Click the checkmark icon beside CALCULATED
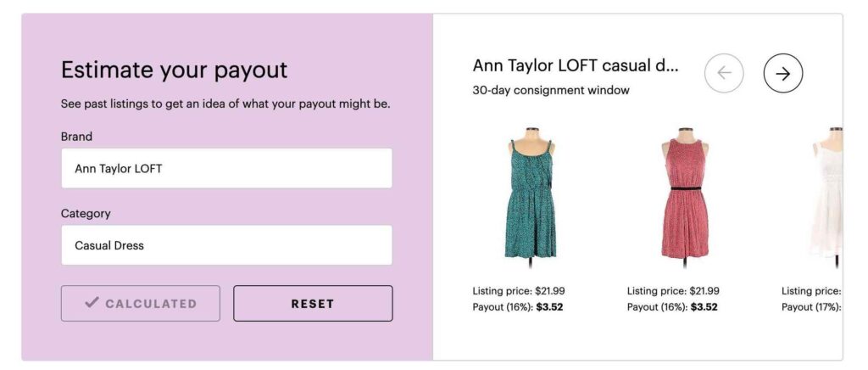This screenshot has width=868, height=370. [92, 303]
